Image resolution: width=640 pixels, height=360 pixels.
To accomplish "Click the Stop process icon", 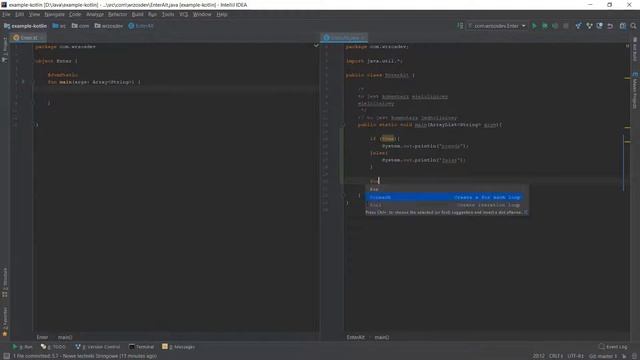I will pos(566,26).
